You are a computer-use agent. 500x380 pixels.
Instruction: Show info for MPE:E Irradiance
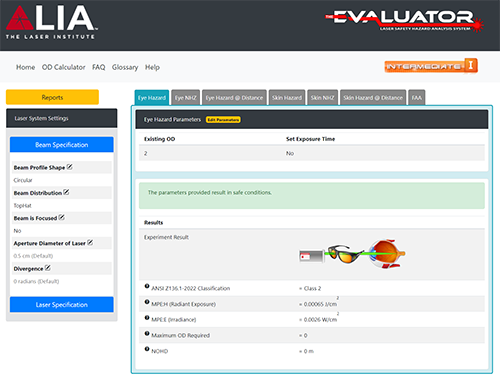[147, 317]
